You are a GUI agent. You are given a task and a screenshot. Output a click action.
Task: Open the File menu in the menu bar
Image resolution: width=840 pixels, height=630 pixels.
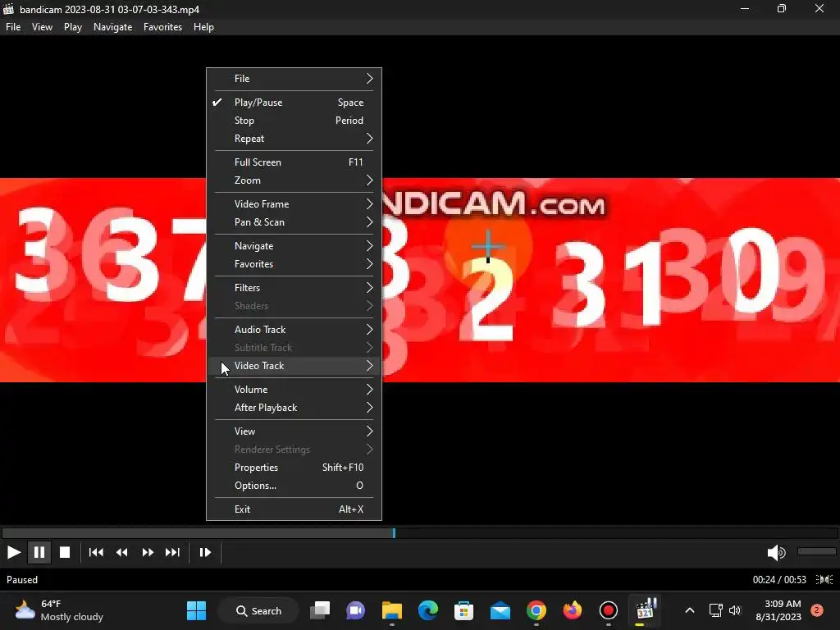[x=13, y=27]
